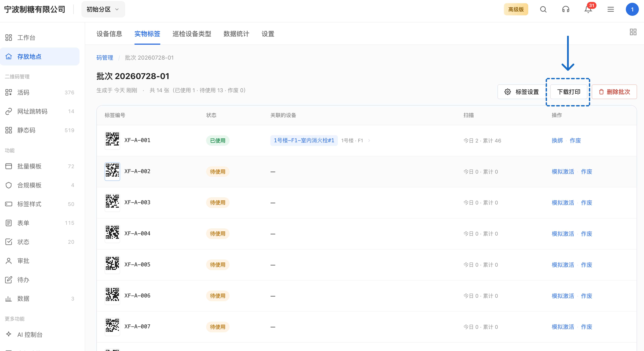
Task: Open the hamburger menu icon
Action: coord(611,9)
